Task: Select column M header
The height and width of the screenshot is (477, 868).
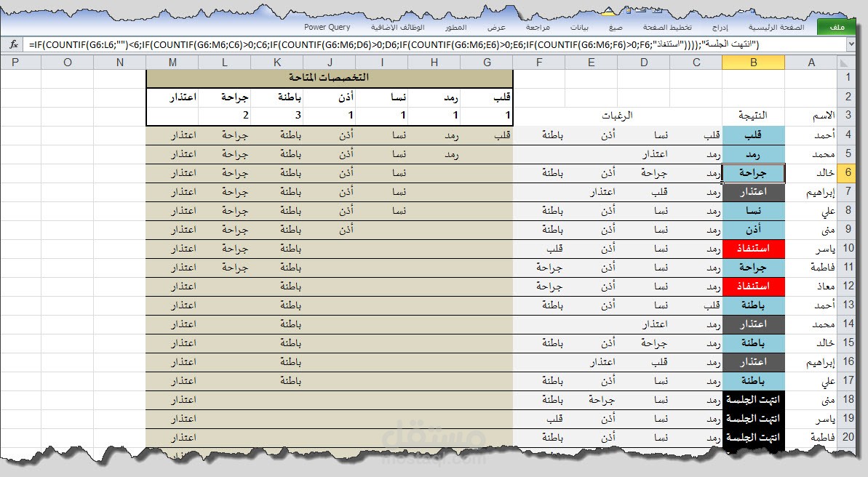Action: (x=172, y=63)
